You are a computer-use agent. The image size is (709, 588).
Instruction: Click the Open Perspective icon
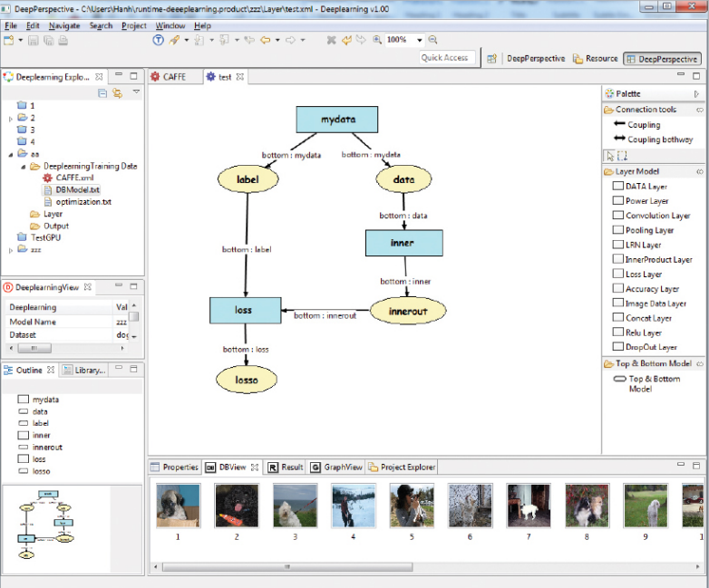pos(492,59)
